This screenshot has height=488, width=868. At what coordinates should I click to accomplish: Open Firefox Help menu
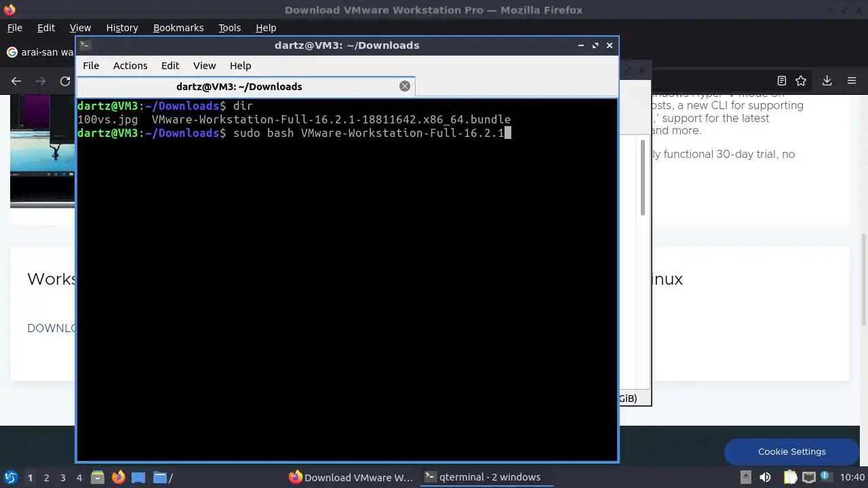266,28
